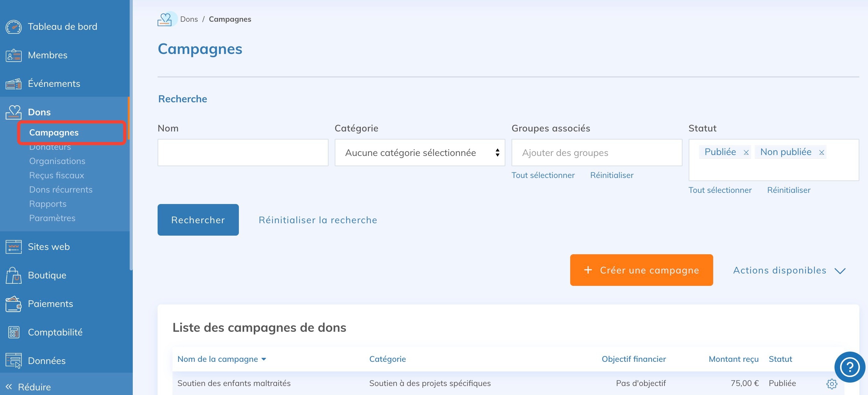
Task: Open Donateurs submenu item
Action: coord(50,147)
